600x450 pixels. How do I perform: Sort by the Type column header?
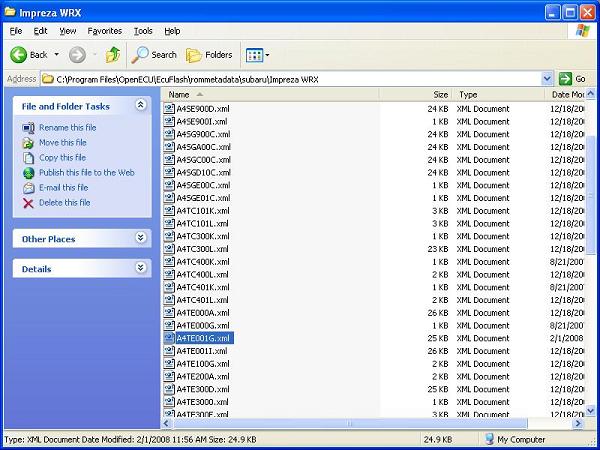coord(498,94)
